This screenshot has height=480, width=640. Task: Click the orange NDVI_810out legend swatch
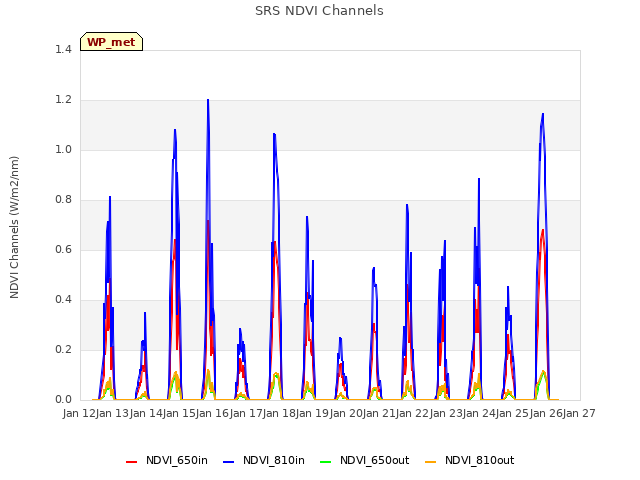click(430, 462)
